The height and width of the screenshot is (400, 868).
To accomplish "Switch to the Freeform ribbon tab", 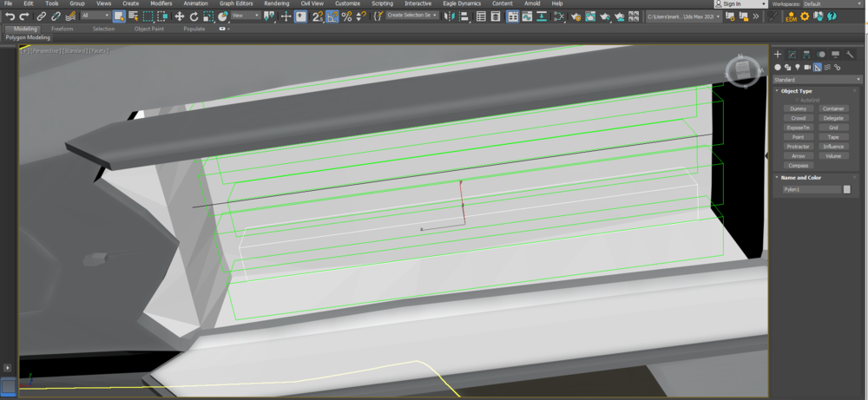I will tap(62, 29).
